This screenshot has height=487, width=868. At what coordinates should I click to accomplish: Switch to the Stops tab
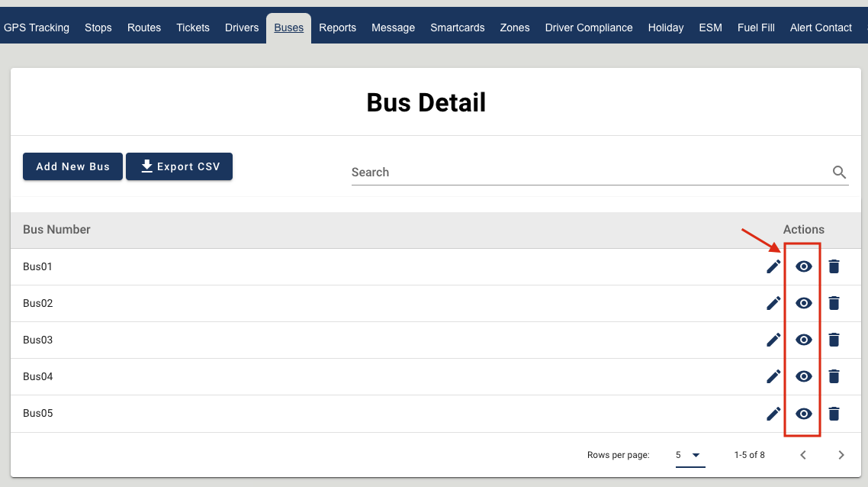pos(98,27)
